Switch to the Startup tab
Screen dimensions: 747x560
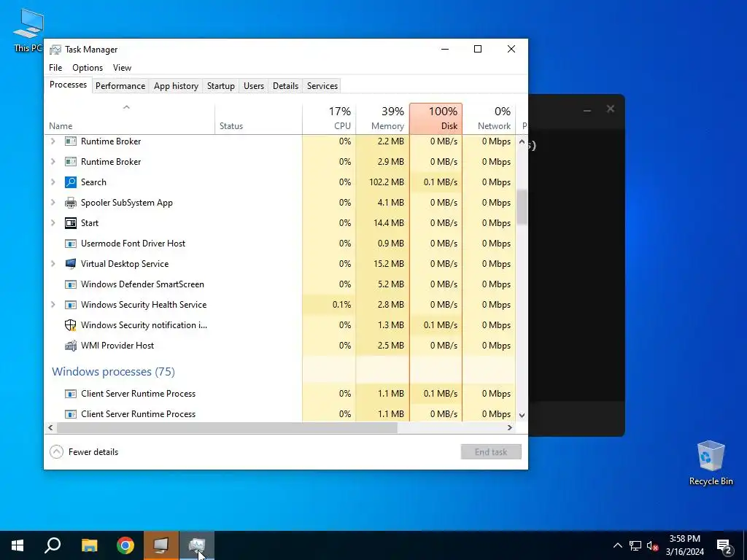pos(220,86)
